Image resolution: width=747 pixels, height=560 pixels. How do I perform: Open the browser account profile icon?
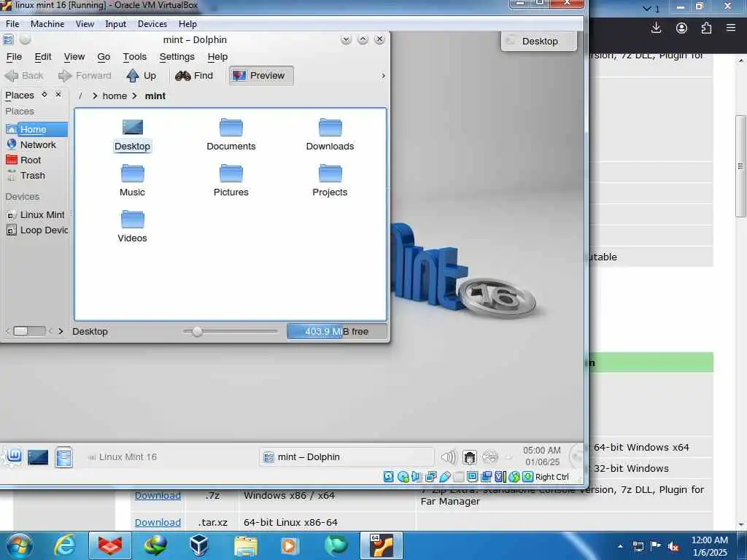click(681, 28)
